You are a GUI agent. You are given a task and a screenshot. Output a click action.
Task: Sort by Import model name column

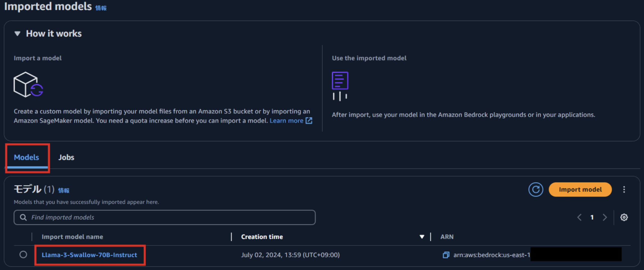click(72, 237)
